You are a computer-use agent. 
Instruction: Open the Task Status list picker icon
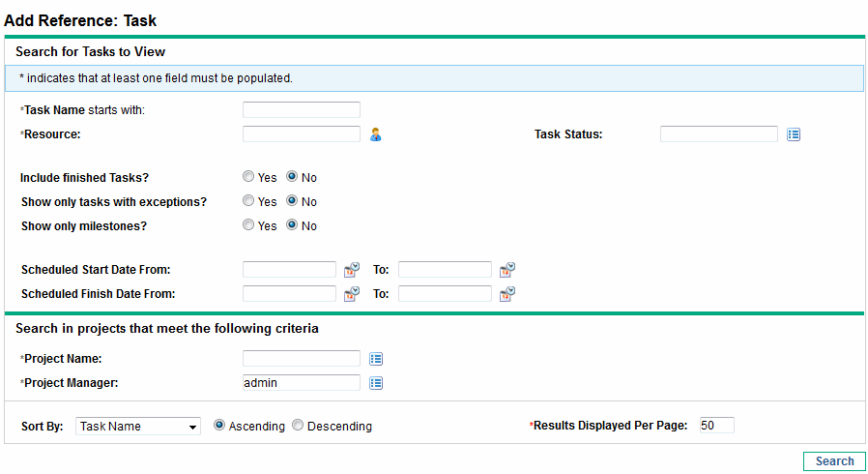point(794,135)
